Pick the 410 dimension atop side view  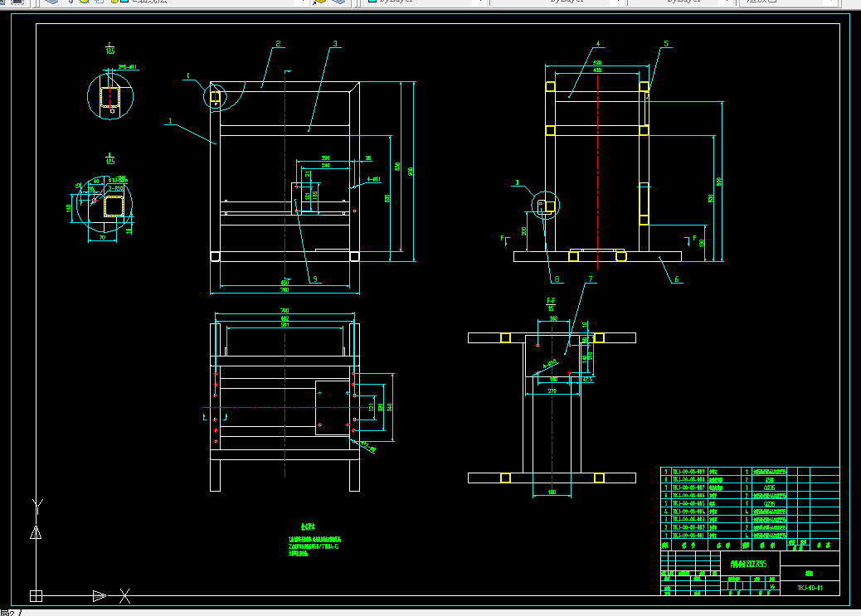tap(597, 70)
